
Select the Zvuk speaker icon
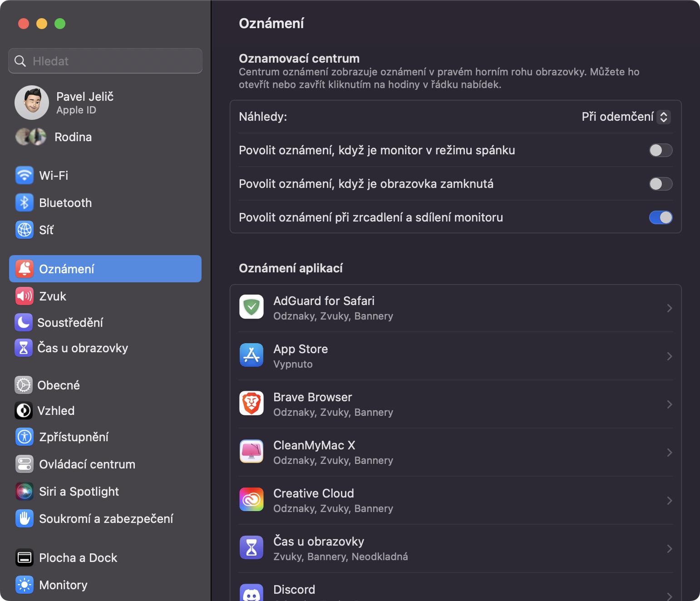[25, 296]
